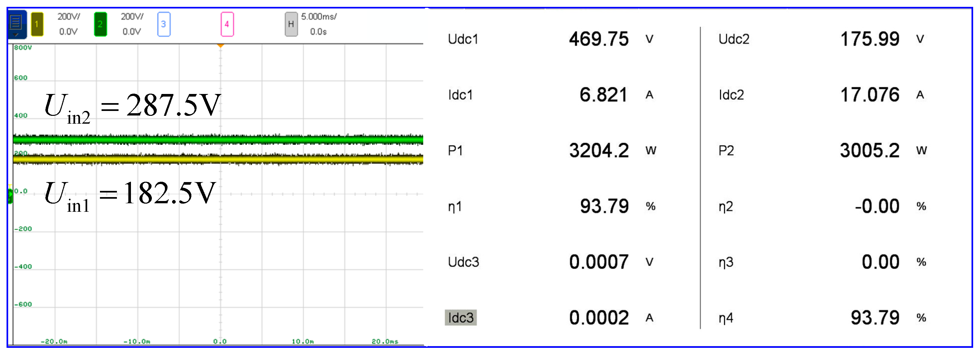Open the horizontal H timebase button

coord(291,24)
